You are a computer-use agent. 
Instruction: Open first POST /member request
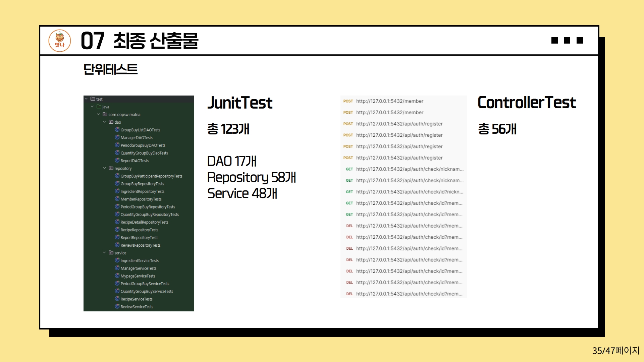[389, 101]
